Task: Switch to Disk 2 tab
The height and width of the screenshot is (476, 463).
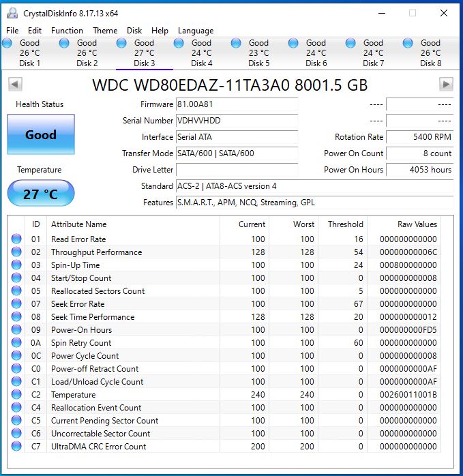Action: [87, 53]
